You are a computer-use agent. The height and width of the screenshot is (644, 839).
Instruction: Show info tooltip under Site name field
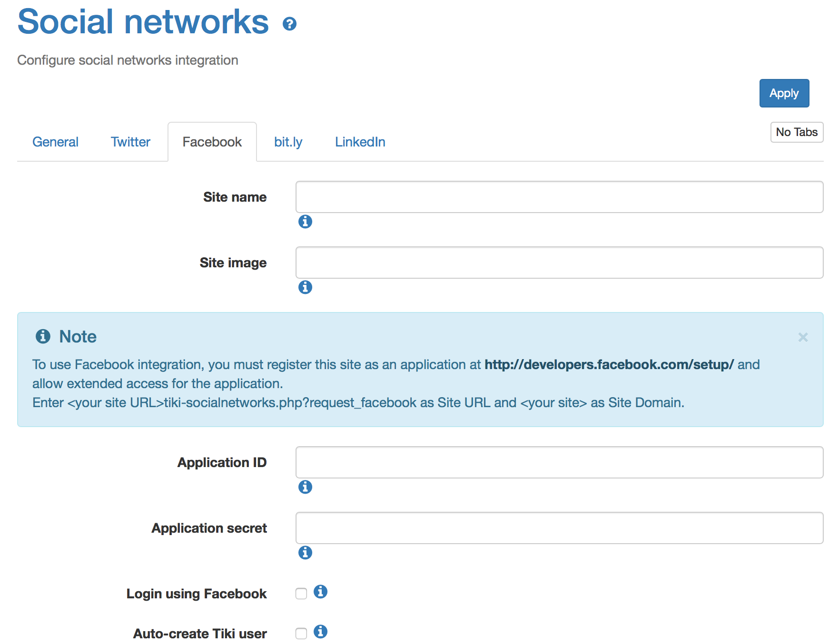click(305, 222)
